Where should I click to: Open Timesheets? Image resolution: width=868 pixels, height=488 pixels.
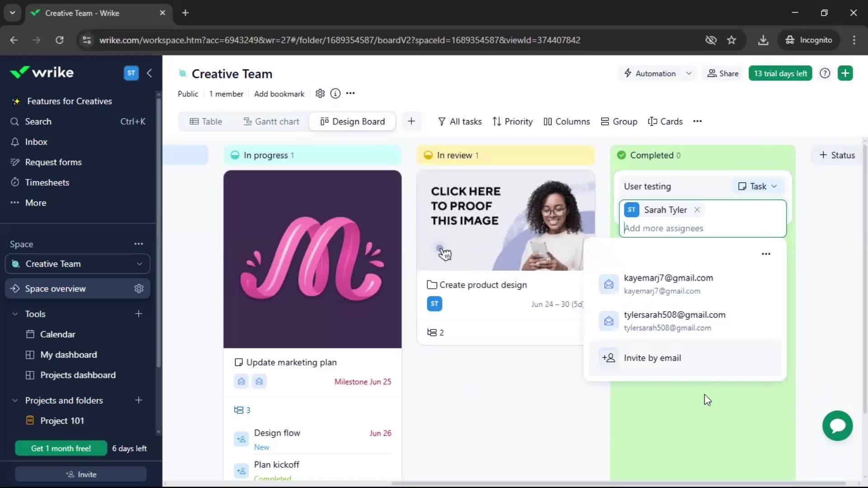(x=47, y=183)
